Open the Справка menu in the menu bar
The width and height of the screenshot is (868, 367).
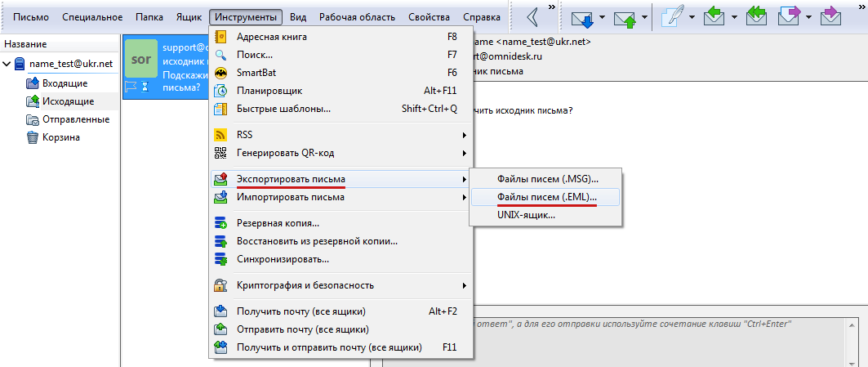[482, 17]
